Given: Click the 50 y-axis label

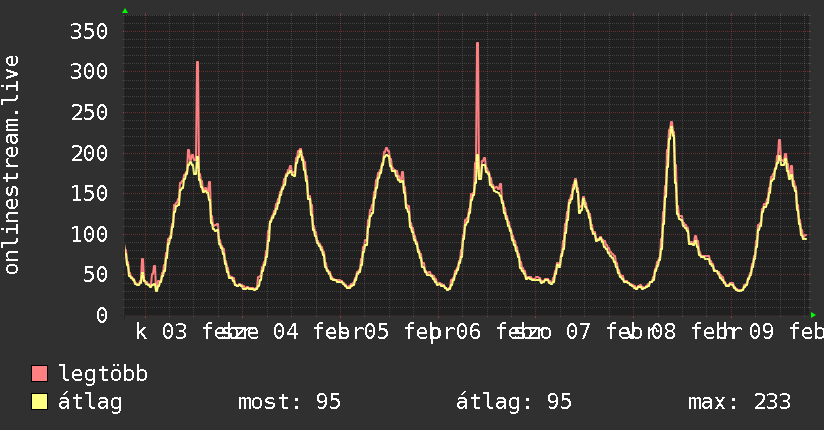Looking at the screenshot, I should point(95,274).
